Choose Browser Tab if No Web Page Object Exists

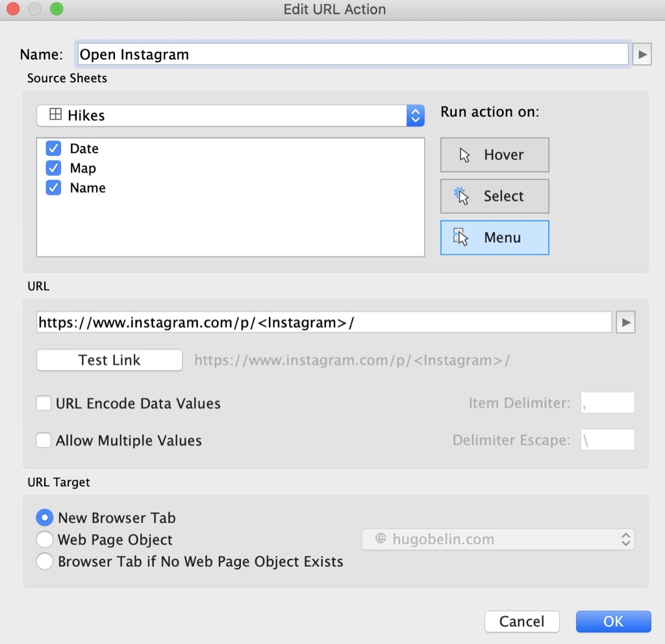coord(45,562)
